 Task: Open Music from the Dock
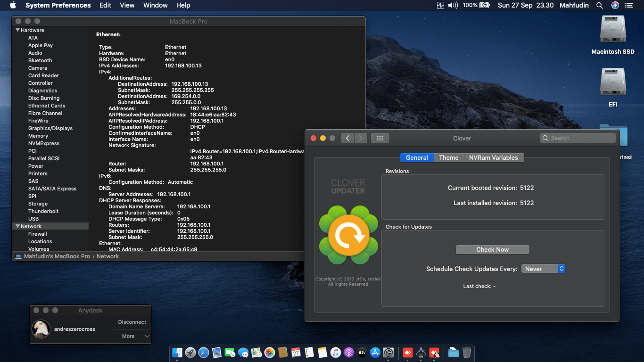pyautogui.click(x=336, y=353)
